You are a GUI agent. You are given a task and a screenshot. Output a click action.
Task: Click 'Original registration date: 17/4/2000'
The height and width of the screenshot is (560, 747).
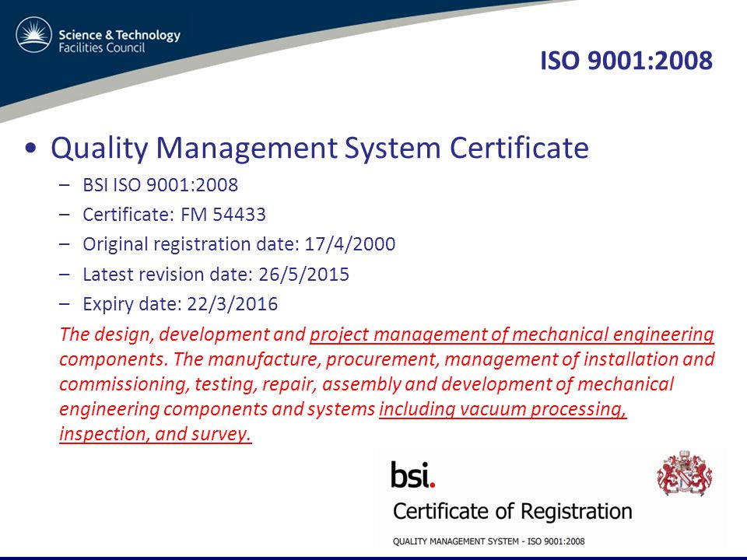tap(239, 244)
